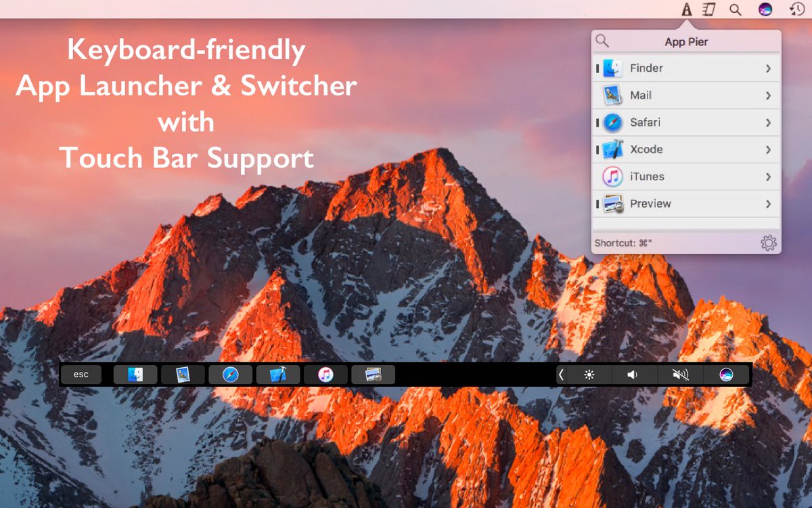Select Safari icon in the Touch Bar

tap(230, 373)
